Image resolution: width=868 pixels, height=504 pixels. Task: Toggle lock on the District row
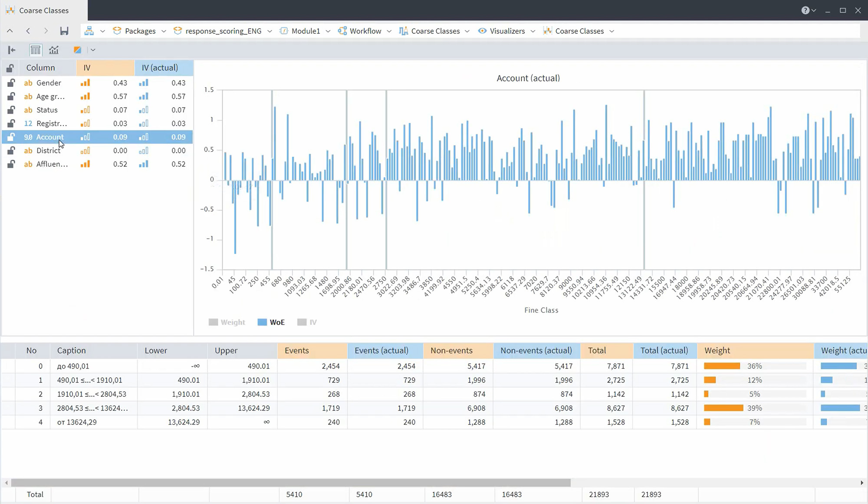point(11,151)
